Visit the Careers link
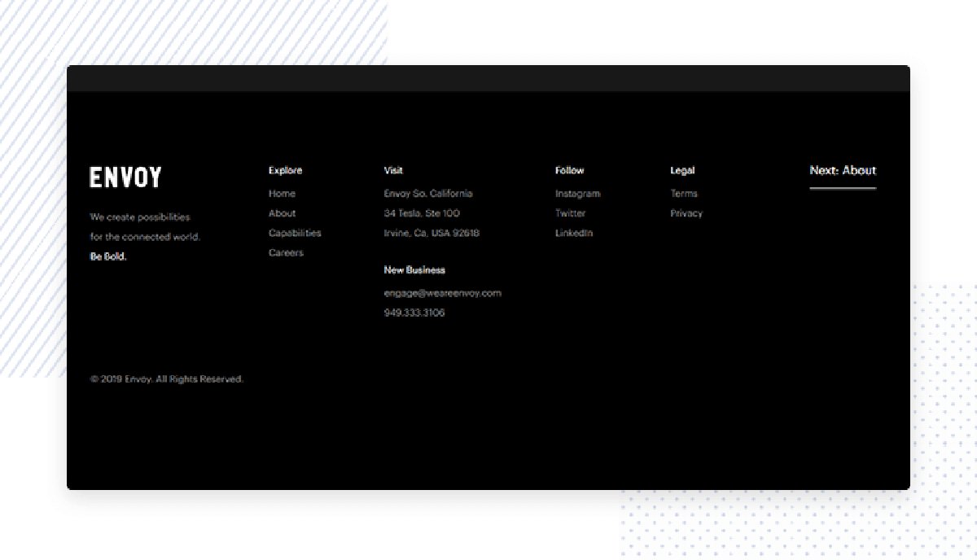This screenshot has height=560, width=977. point(286,253)
